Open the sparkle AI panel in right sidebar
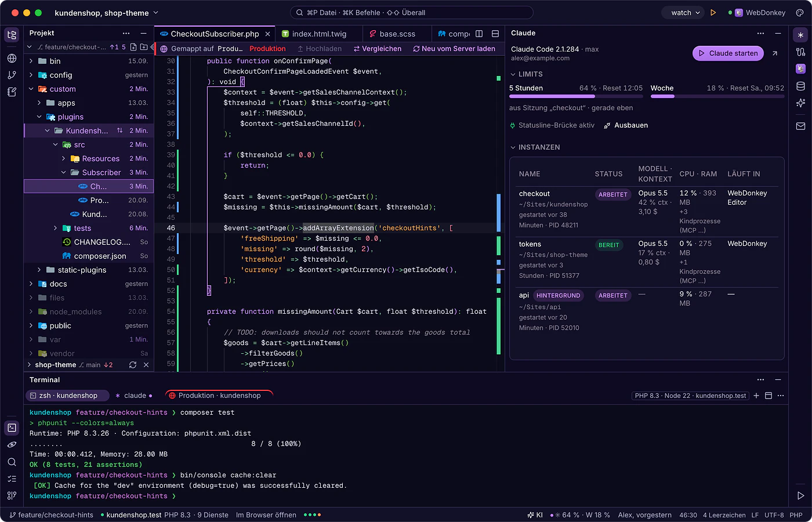Viewport: 812px width, 522px height. pyautogui.click(x=800, y=103)
